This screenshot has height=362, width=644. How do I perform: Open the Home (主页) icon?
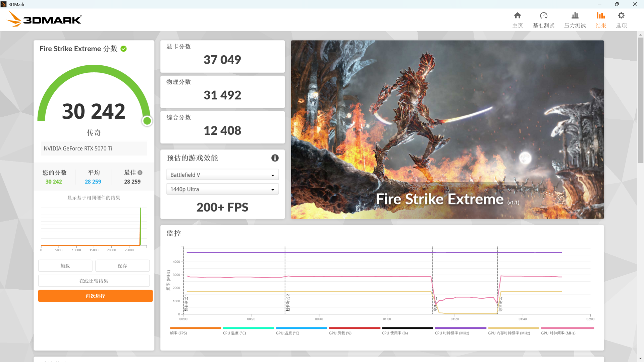[x=517, y=16]
